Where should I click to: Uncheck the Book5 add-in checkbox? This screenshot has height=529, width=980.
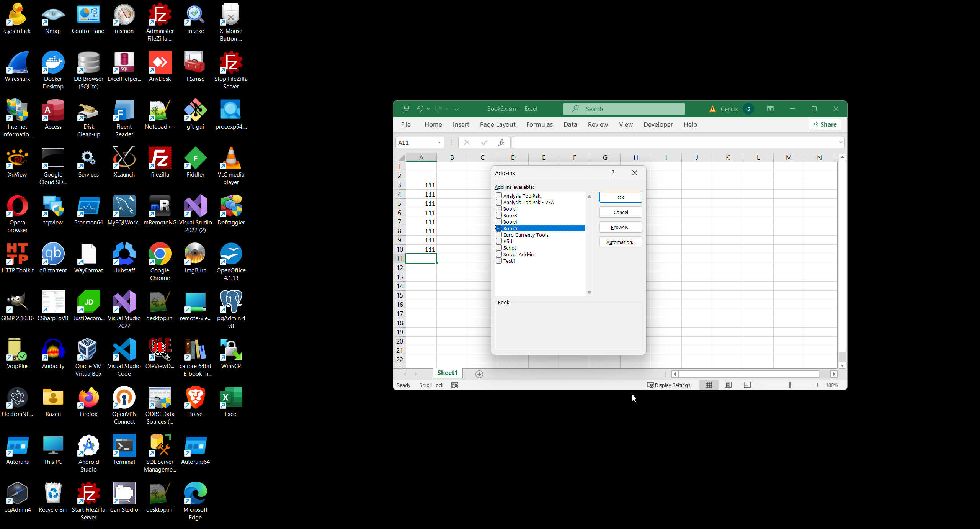pos(499,228)
